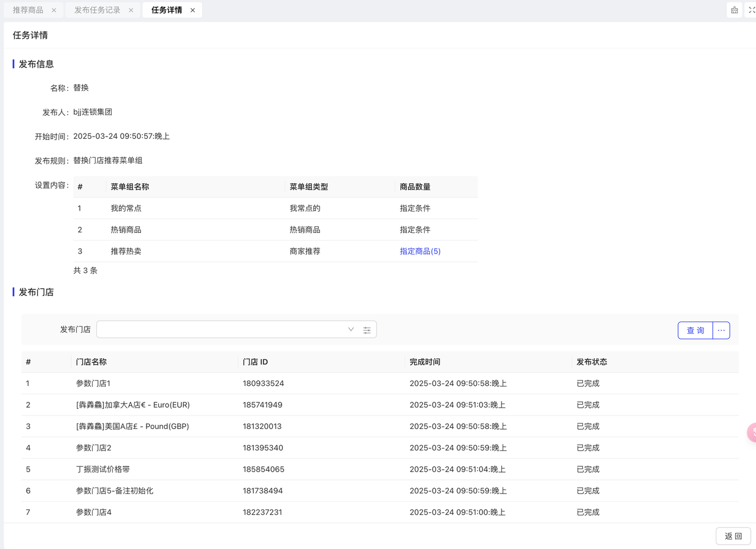Click the store icon at top right
756x549 pixels.
[734, 10]
